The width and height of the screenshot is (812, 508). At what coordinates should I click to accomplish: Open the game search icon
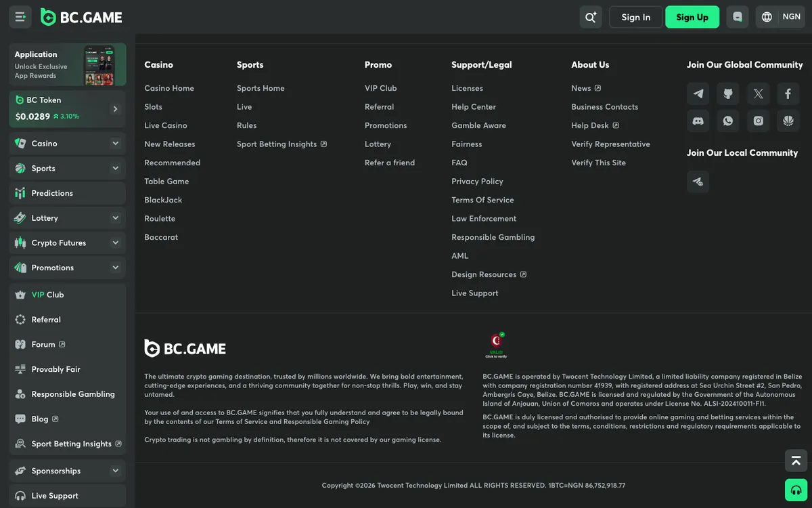point(591,17)
